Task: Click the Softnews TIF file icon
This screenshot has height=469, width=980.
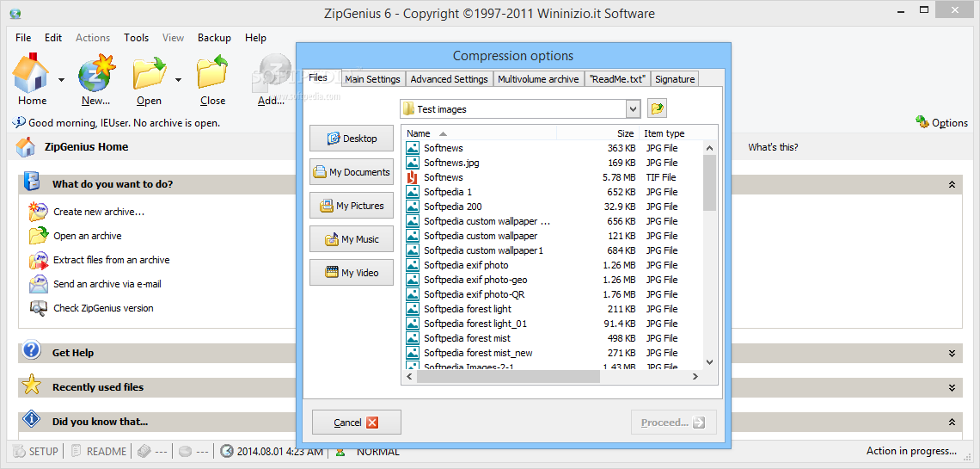Action: [412, 177]
